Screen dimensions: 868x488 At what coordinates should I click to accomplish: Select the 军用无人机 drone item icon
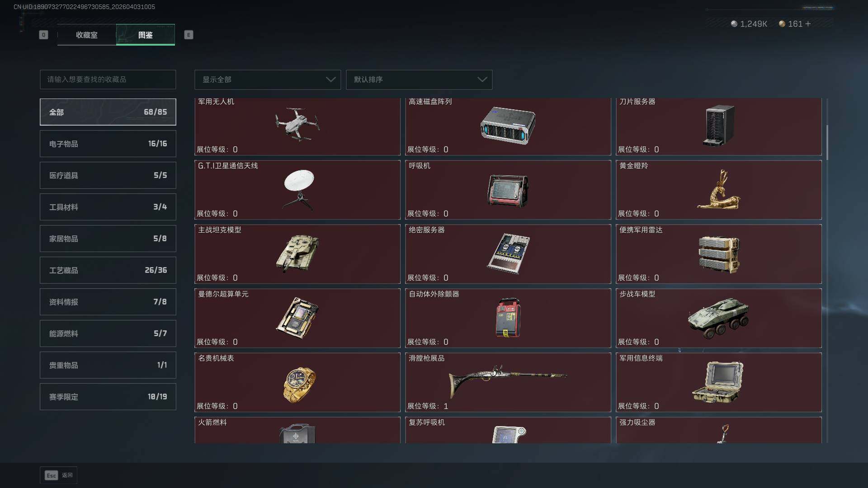tap(297, 124)
